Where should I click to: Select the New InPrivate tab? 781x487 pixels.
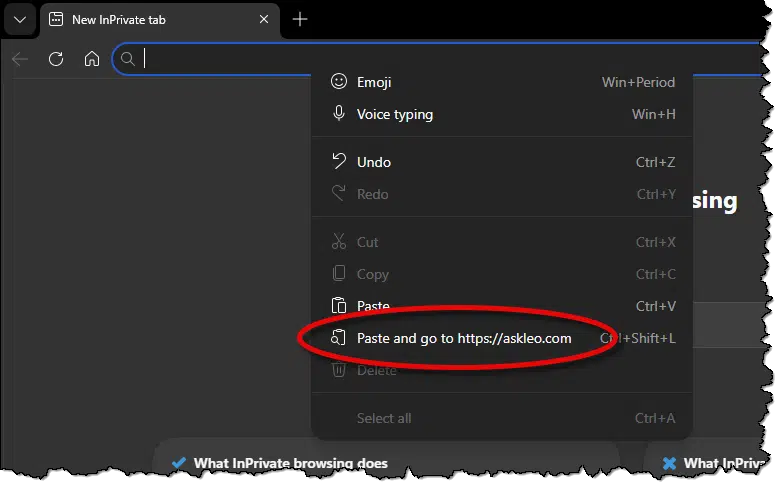160,20
